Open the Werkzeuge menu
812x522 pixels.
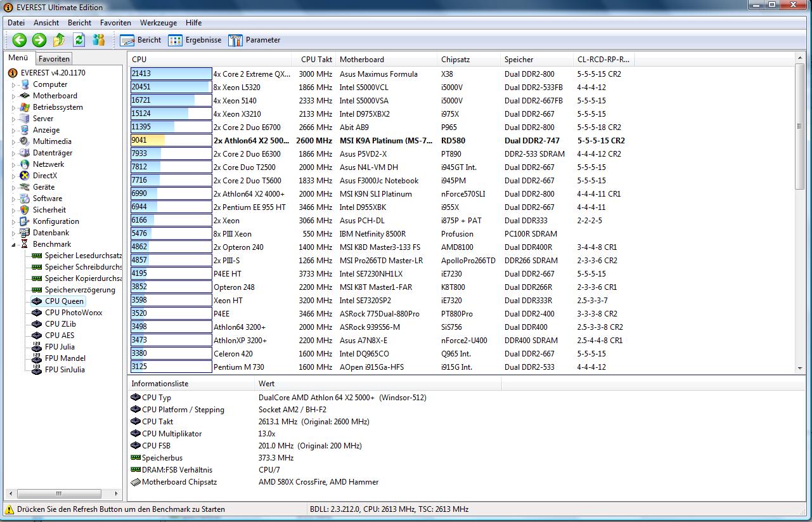pos(158,23)
